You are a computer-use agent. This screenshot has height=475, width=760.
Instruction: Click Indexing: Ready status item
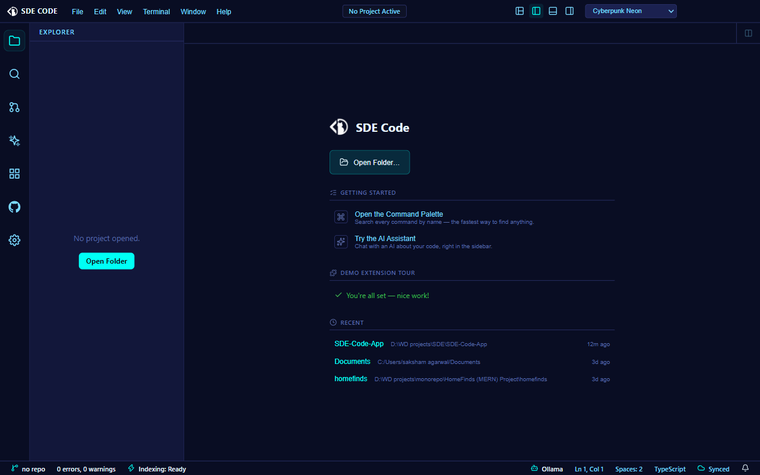tap(157, 469)
